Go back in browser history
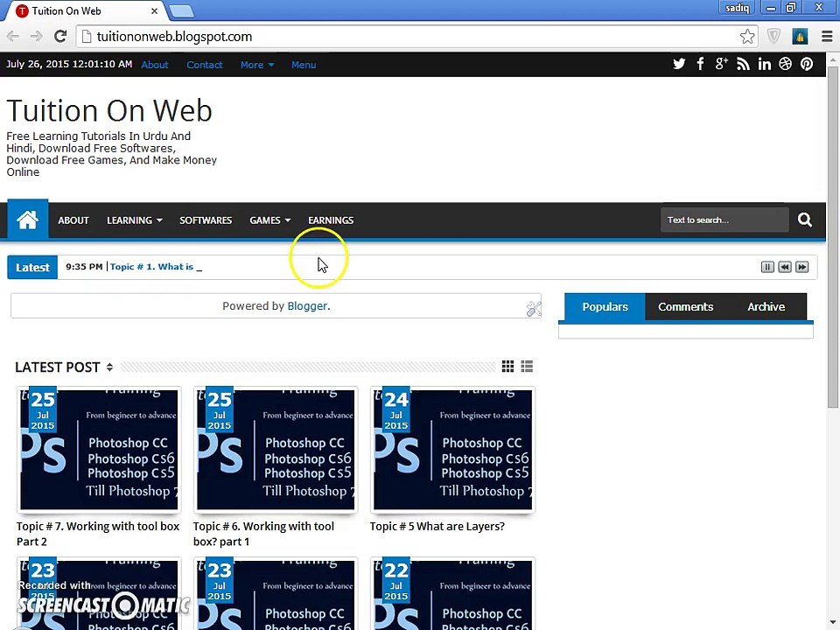840x630 pixels. [x=13, y=37]
